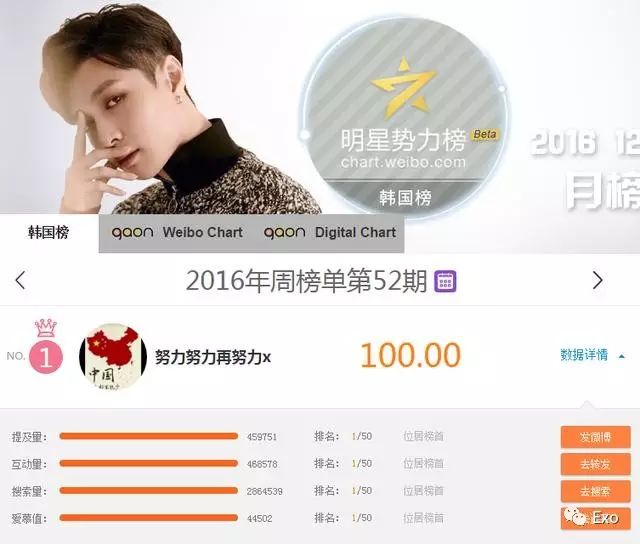Click the pink crown above rank 1

[46, 328]
